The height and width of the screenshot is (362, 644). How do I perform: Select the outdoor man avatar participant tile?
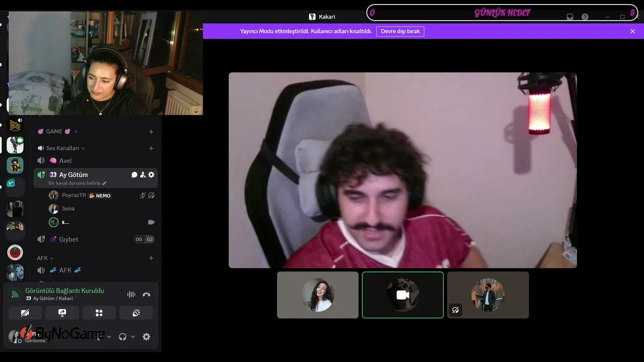[x=488, y=295]
